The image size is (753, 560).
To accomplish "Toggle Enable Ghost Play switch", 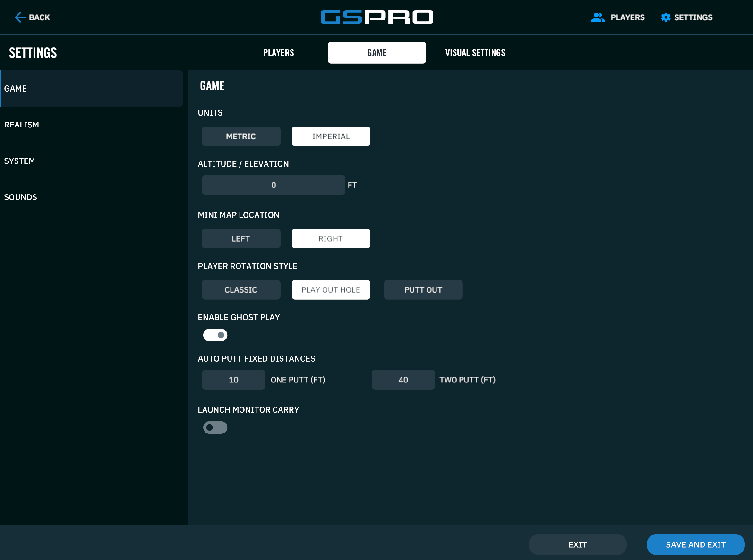I will click(215, 335).
